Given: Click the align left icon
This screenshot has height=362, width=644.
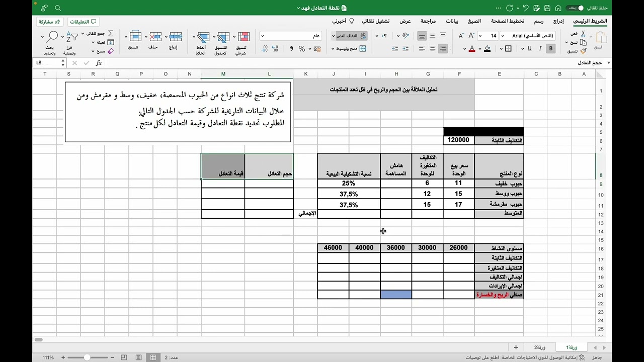Looking at the screenshot, I should (422, 49).
